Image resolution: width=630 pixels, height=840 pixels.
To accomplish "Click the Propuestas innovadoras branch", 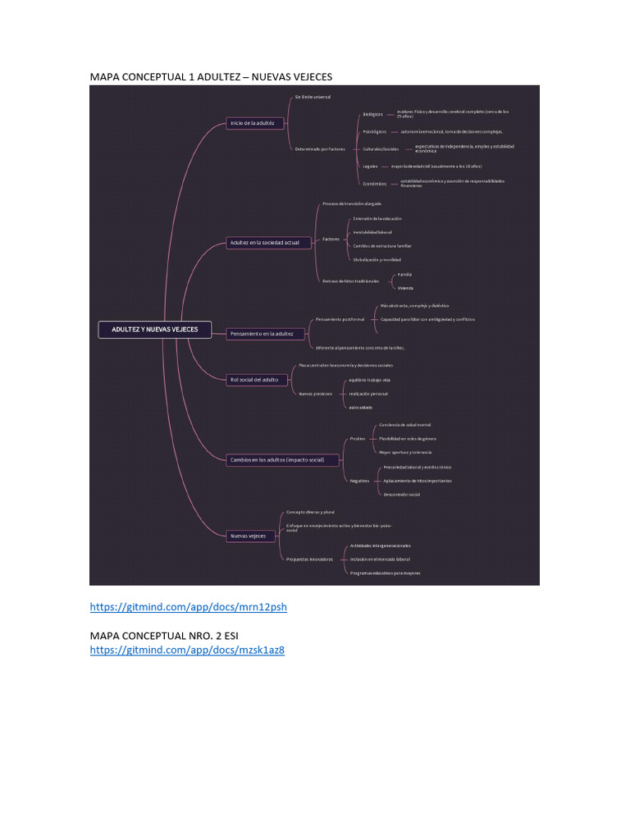I will (x=309, y=559).
